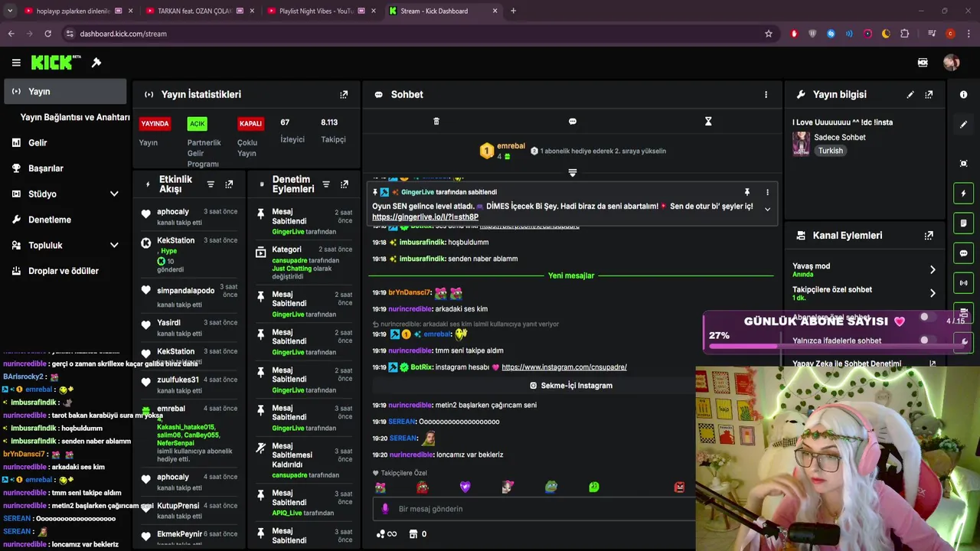The width and height of the screenshot is (980, 551).
Task: Click the dashboard icon left of the avatar
Action: (x=923, y=63)
